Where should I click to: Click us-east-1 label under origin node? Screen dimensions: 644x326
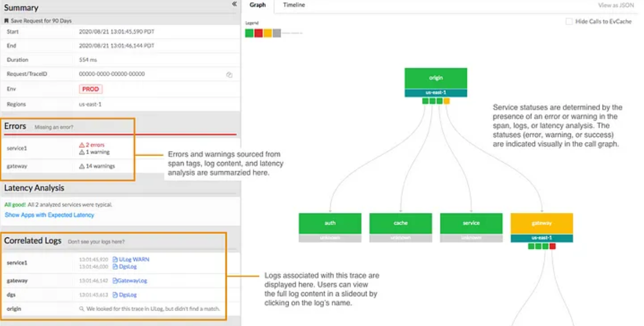pos(436,93)
